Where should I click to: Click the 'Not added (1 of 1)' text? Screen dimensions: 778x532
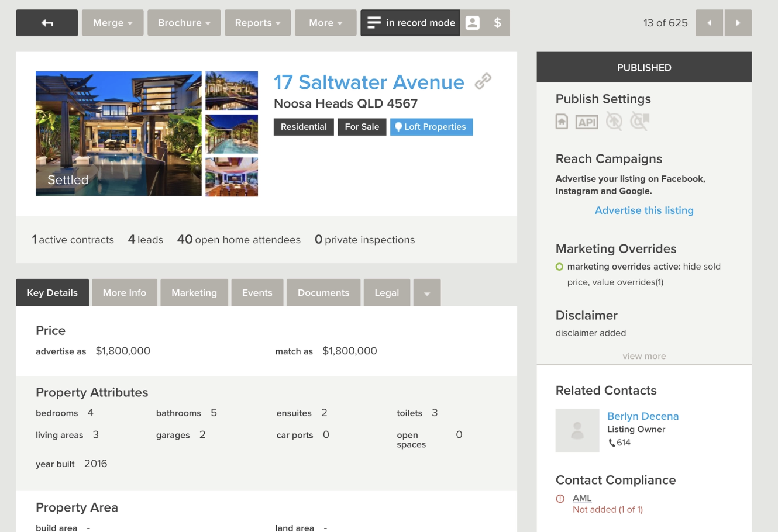pyautogui.click(x=608, y=510)
